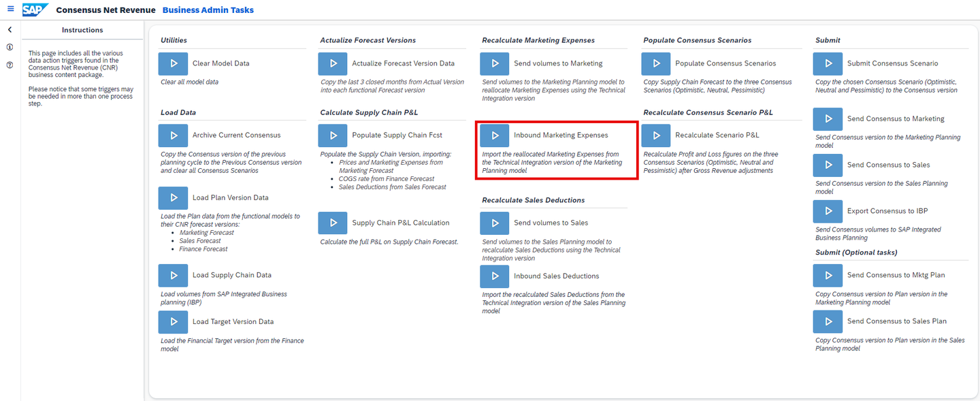Image resolution: width=980 pixels, height=401 pixels.
Task: Run the Load Target Version Data trigger
Action: click(x=173, y=321)
